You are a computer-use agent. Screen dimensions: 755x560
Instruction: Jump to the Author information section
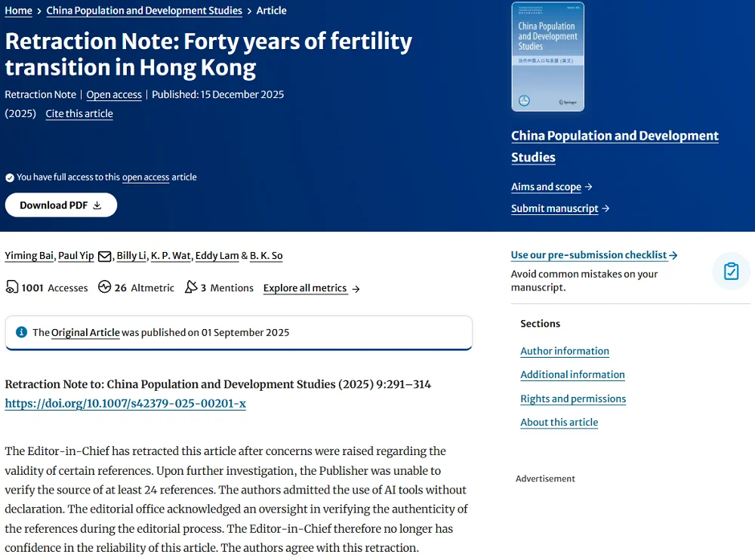pos(565,351)
